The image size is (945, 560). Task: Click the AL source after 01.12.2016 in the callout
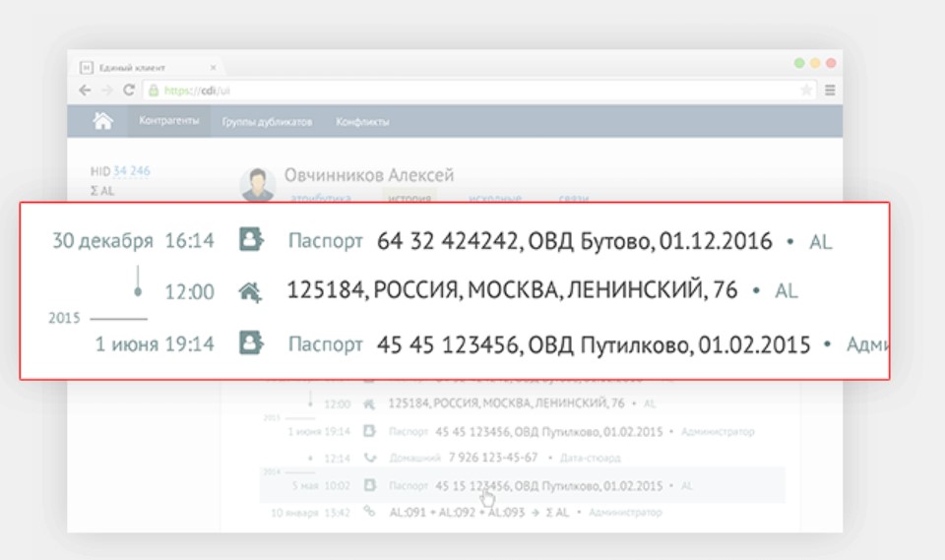click(820, 242)
